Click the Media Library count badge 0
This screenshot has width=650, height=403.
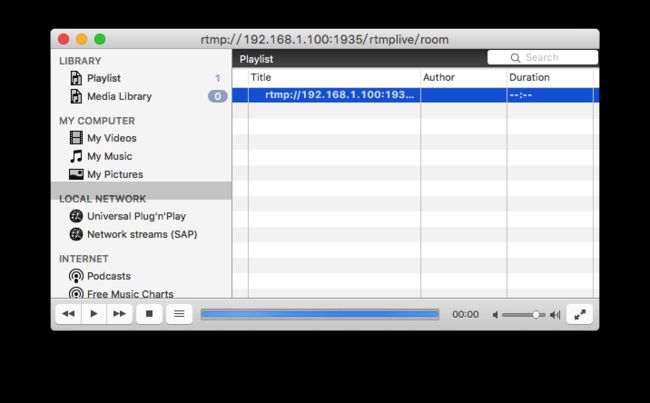pos(217,96)
